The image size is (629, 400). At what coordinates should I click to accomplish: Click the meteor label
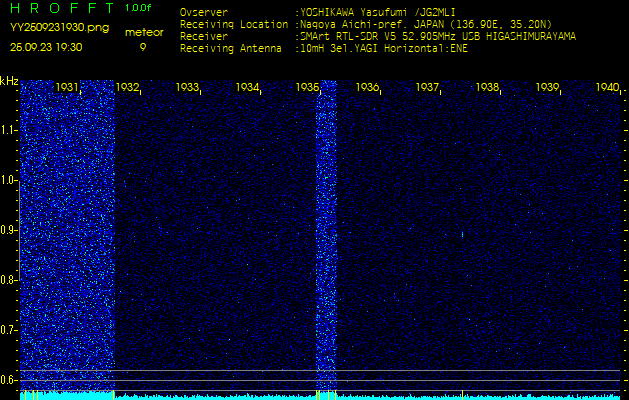pos(144,33)
